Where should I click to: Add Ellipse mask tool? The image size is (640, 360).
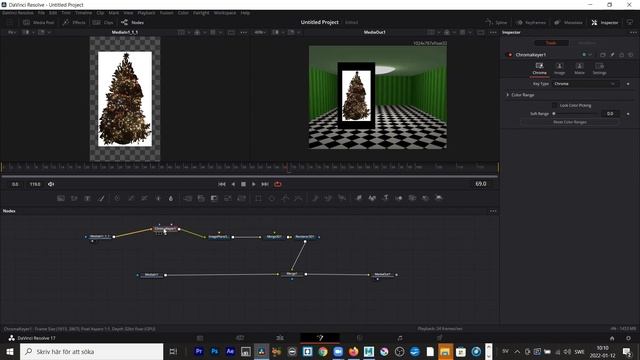pos(272,198)
